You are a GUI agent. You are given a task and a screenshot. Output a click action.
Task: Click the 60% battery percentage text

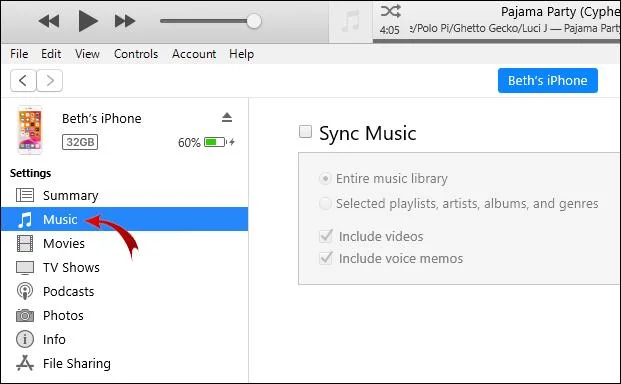(x=189, y=143)
